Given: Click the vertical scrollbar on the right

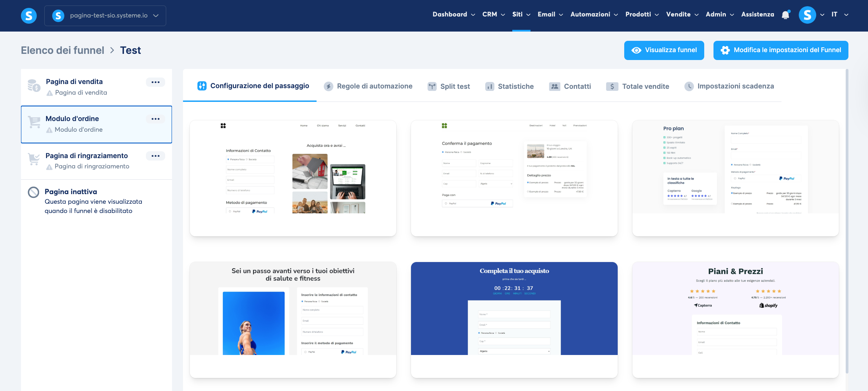Looking at the screenshot, I should coord(847,220).
